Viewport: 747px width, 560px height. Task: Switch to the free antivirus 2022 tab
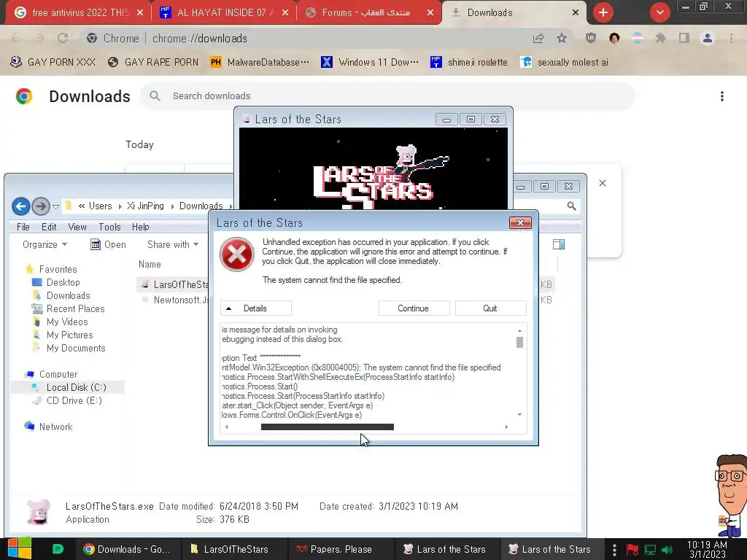pyautogui.click(x=79, y=12)
